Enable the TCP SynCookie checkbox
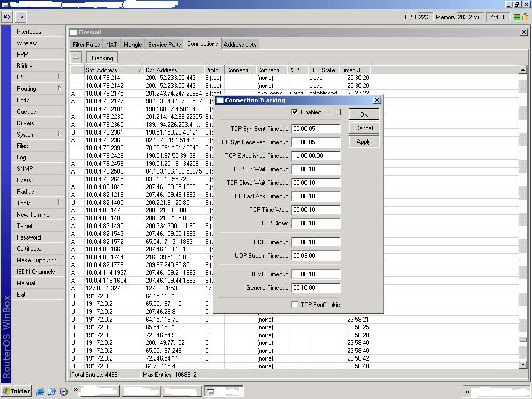The height and width of the screenshot is (399, 532). tap(295, 304)
